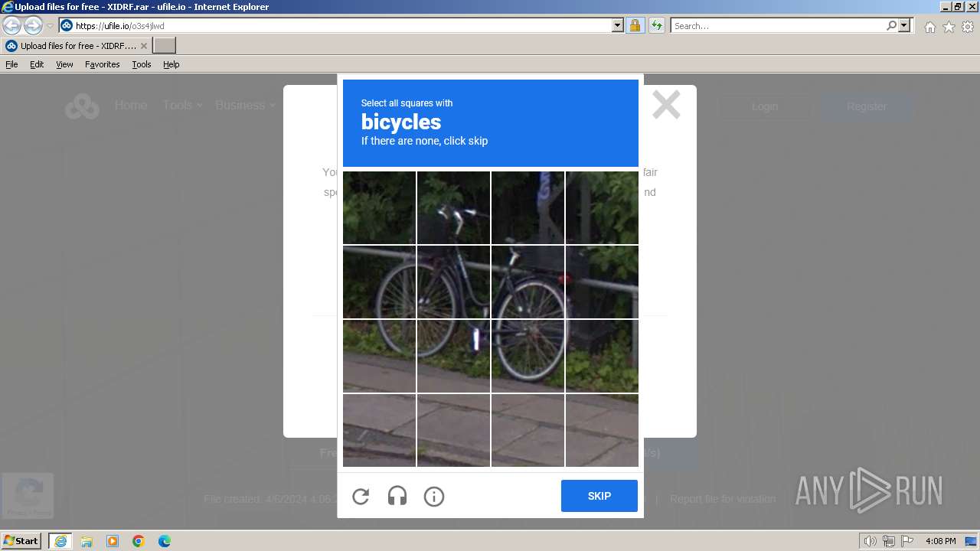Image resolution: width=980 pixels, height=551 pixels.
Task: Expand the Tools dropdown on the page
Action: (182, 105)
